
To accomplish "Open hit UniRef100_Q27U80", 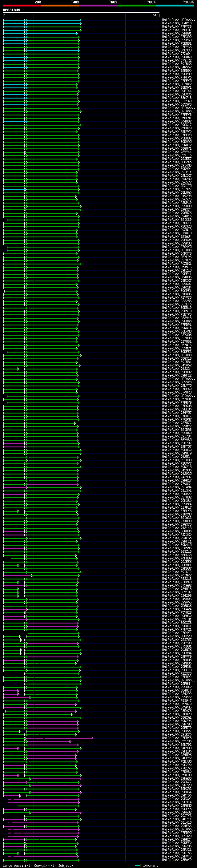I will pos(177,338).
